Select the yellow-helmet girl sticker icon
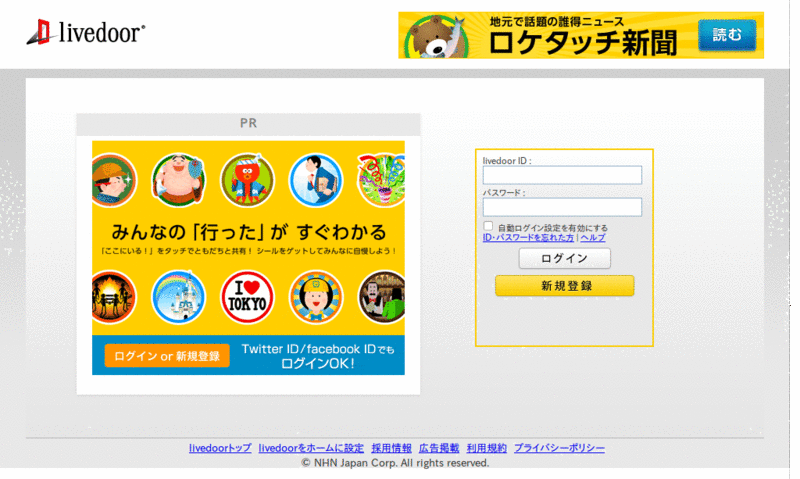Screen dimensions: 800x479 [316, 297]
